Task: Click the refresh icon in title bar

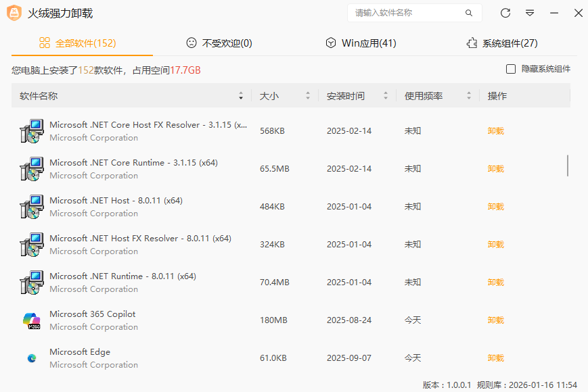Action: pyautogui.click(x=505, y=13)
